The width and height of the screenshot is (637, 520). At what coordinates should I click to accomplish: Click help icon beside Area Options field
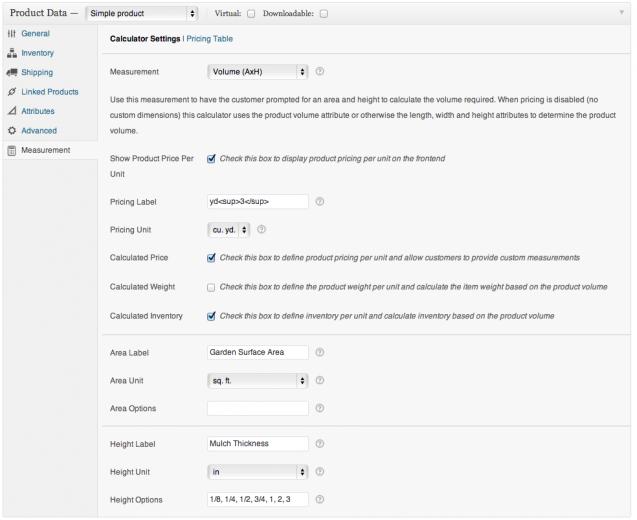coord(320,408)
